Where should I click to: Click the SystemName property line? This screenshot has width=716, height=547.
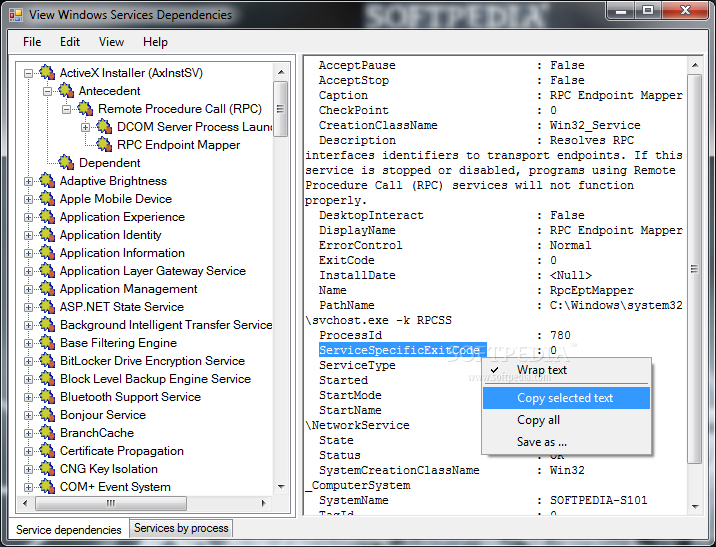click(483, 500)
